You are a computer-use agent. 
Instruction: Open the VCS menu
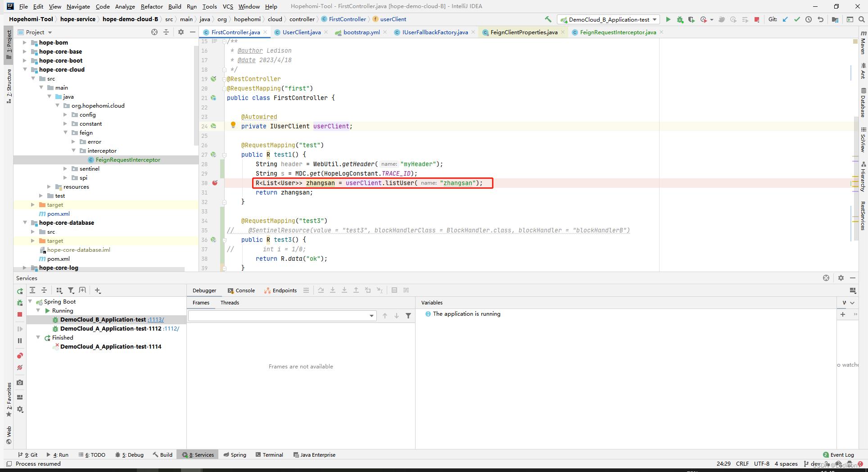pyautogui.click(x=228, y=6)
